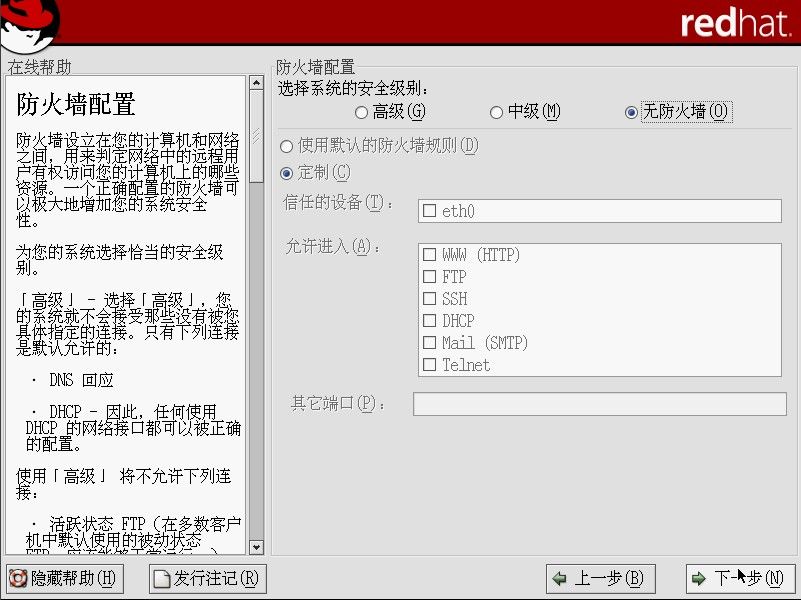
Task: Select the 高级 security level radio button
Action: 362,112
